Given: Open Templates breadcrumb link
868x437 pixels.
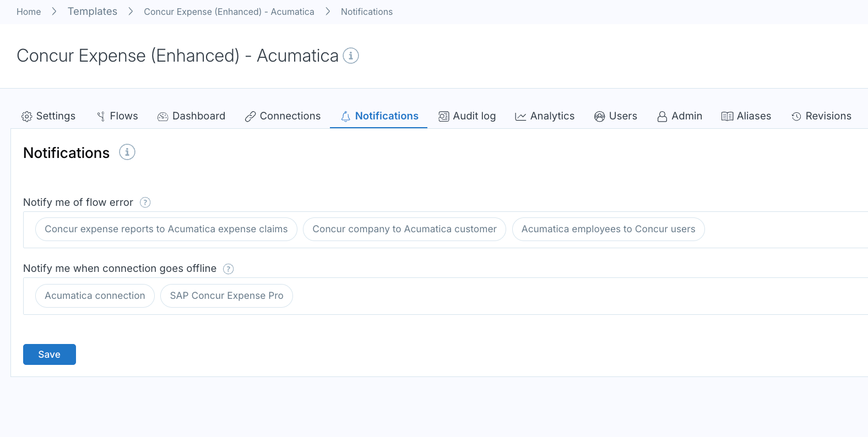Looking at the screenshot, I should pyautogui.click(x=93, y=12).
